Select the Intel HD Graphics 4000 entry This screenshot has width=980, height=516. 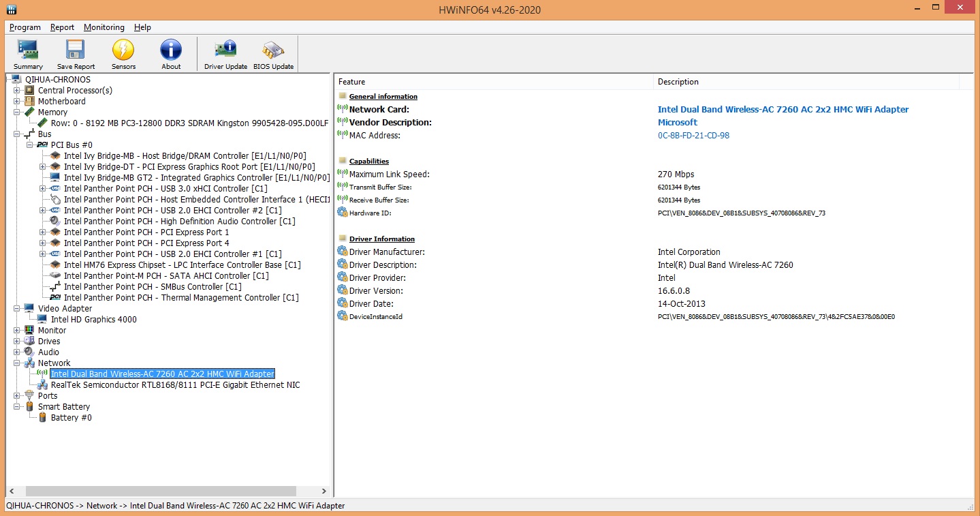point(93,319)
